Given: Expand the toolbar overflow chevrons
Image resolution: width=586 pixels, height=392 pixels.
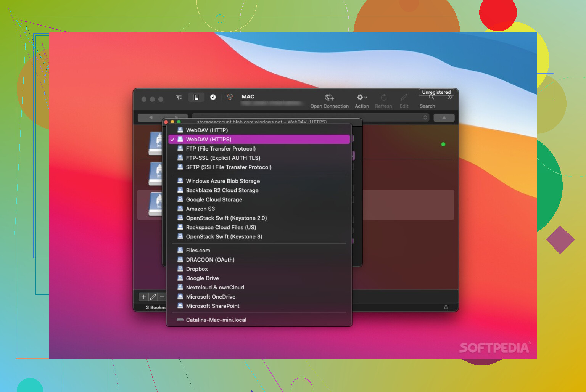Looking at the screenshot, I should 450,98.
